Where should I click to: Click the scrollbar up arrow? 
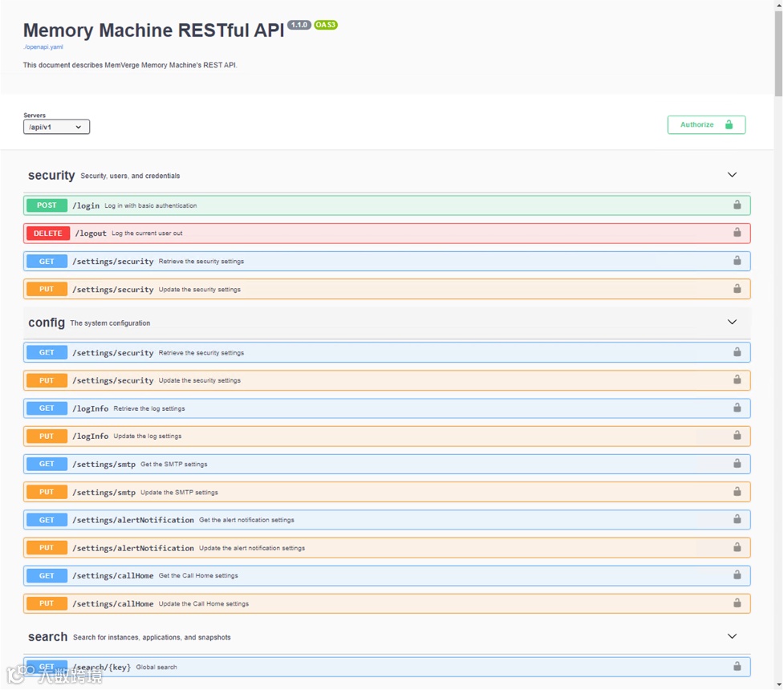pos(778,4)
